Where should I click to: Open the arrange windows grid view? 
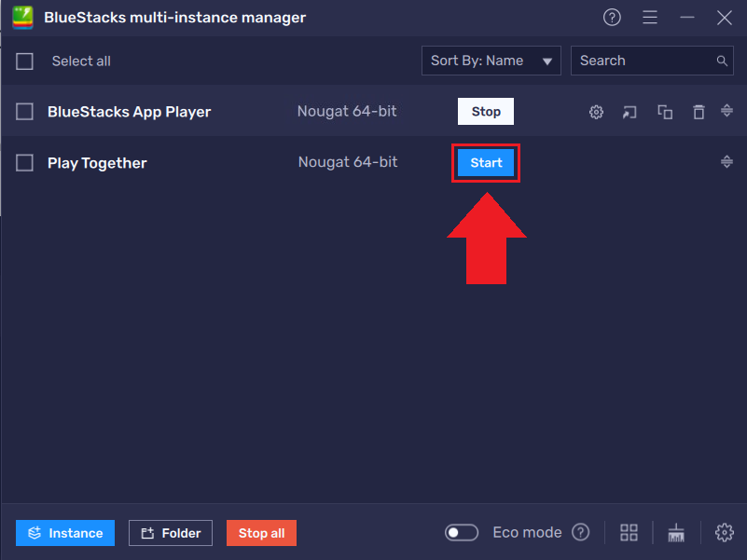[x=629, y=532]
